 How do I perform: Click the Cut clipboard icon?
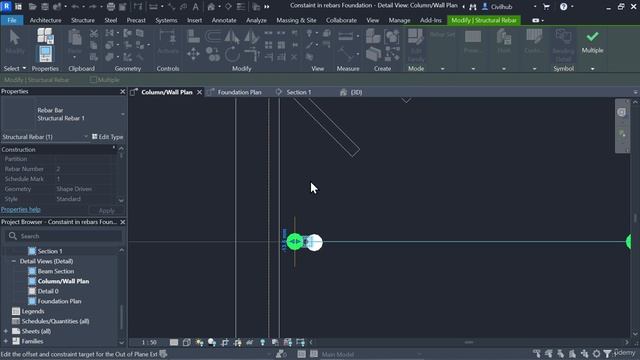[94, 34]
